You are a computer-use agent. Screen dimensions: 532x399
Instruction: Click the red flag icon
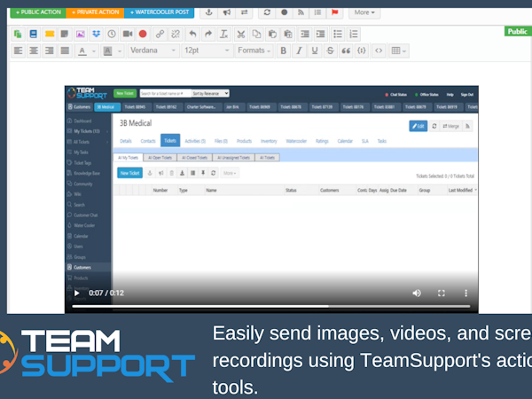click(x=334, y=12)
